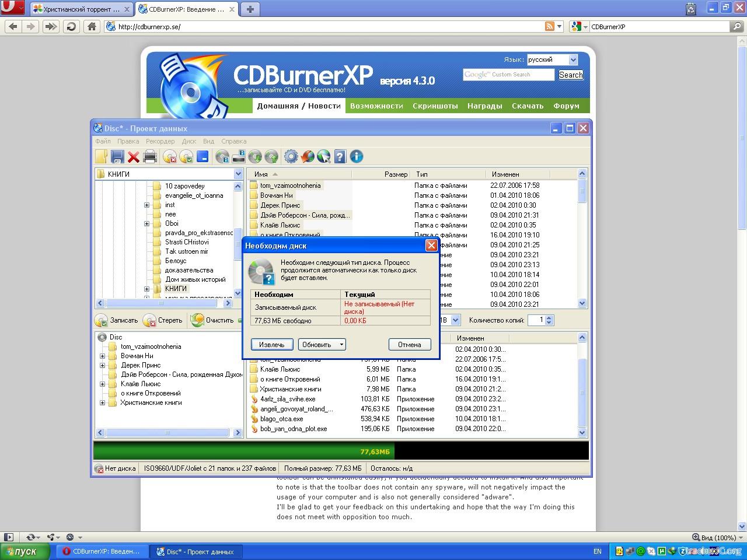Click the erase disc icon in toolbar

point(170,156)
